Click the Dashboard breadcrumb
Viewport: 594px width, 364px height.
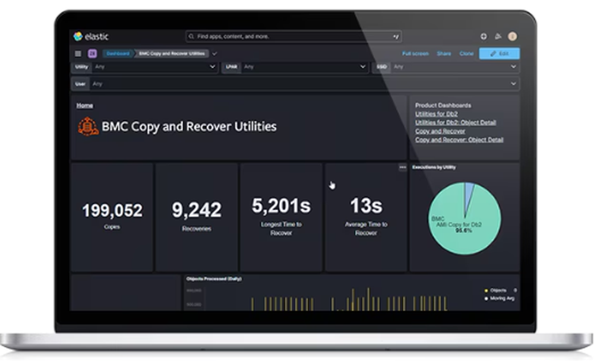tap(118, 53)
